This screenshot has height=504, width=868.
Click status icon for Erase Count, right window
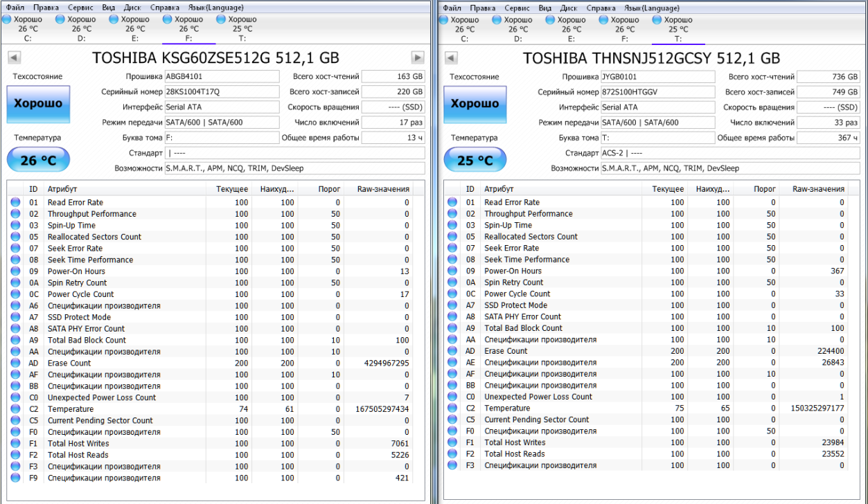click(452, 351)
